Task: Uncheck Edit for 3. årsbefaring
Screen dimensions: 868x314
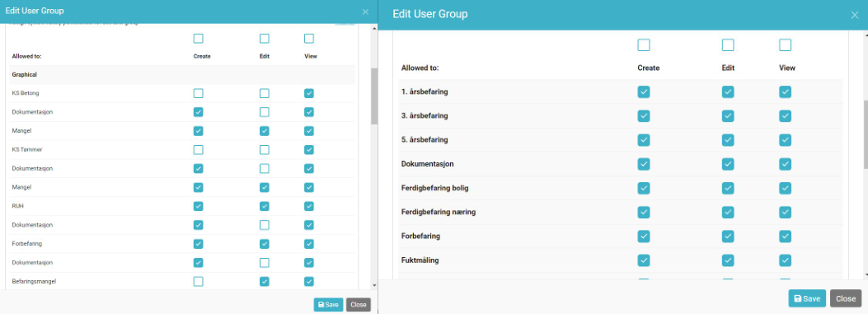Action: (x=728, y=115)
